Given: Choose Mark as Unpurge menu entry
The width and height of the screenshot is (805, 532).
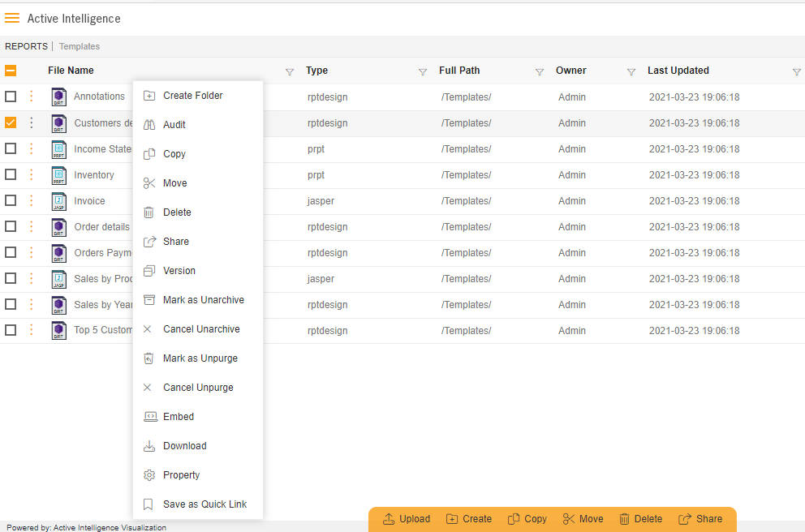Looking at the screenshot, I should click(x=198, y=358).
